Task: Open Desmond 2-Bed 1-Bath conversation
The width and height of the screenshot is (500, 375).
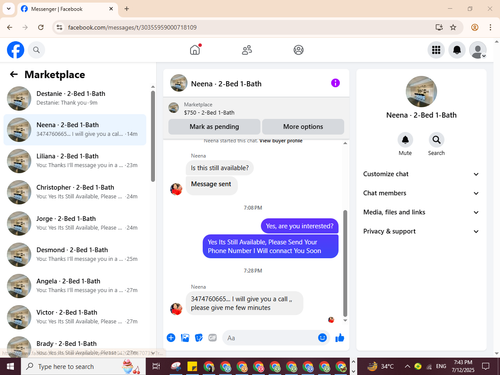Action: tap(75, 255)
